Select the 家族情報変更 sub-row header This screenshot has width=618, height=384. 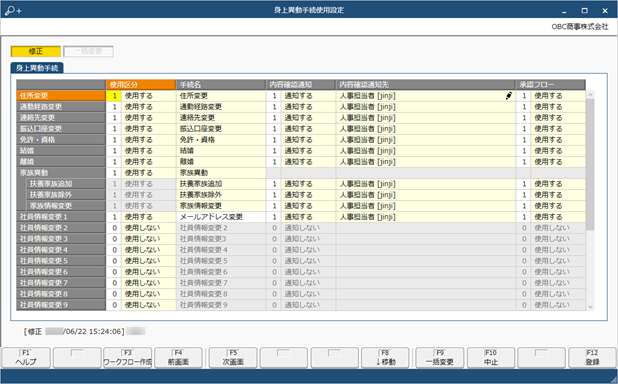(x=66, y=206)
